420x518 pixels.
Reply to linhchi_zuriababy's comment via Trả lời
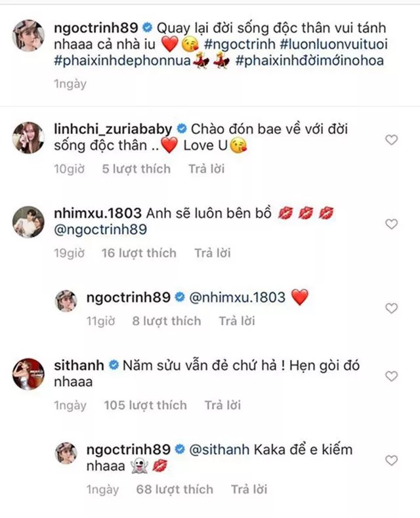(x=207, y=169)
